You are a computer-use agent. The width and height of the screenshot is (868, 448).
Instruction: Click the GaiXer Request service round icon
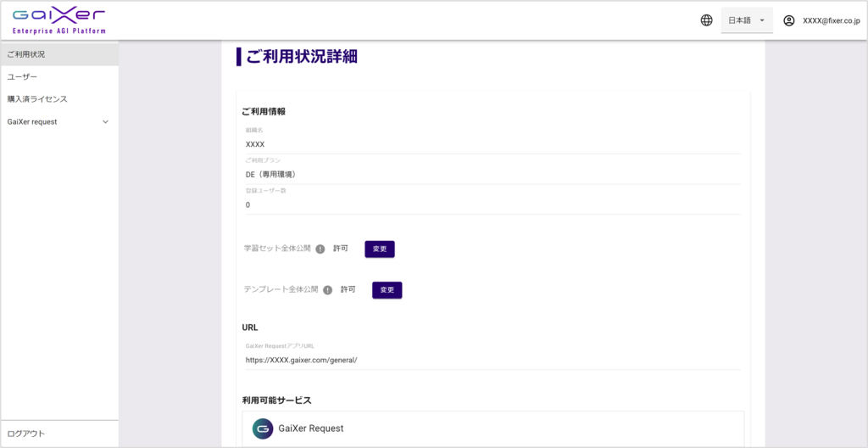tap(263, 428)
